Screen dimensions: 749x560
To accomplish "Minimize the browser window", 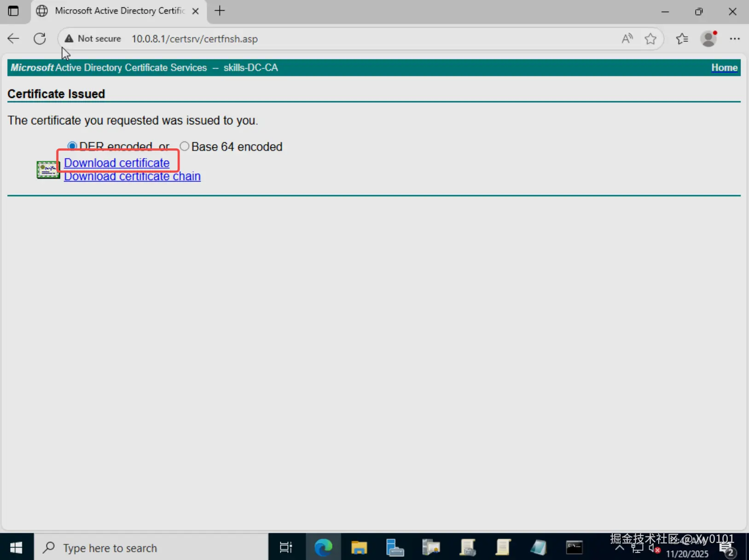I will (665, 11).
